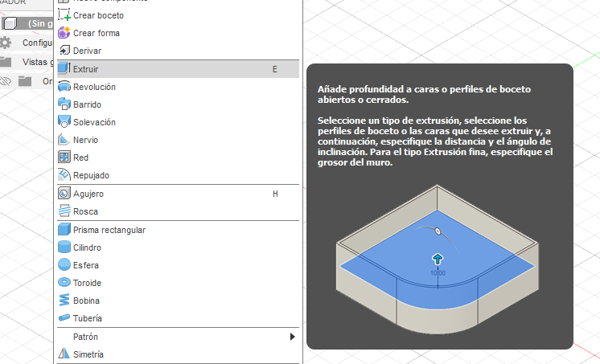Select the highlighted Extruir menu item
The width and height of the screenshot is (600, 364).
pyautogui.click(x=178, y=69)
